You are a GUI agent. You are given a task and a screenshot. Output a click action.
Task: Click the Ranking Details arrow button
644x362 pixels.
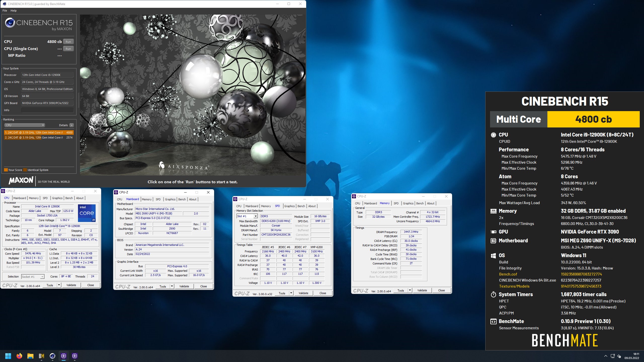point(72,125)
